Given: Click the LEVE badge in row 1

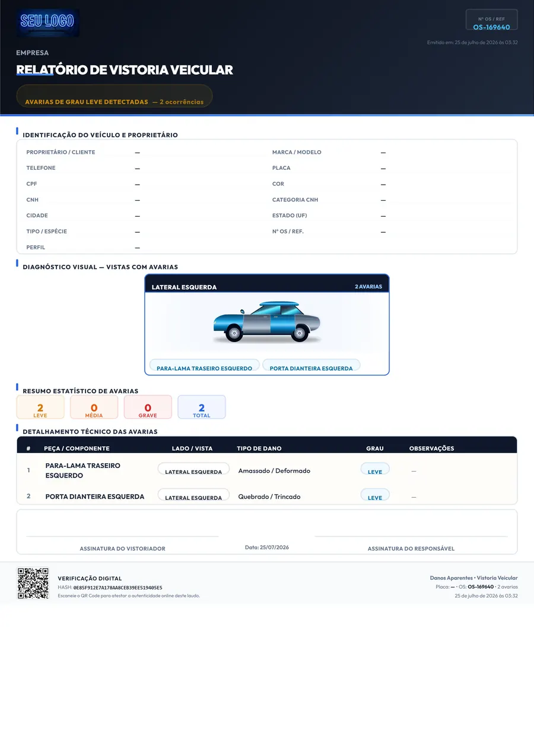Looking at the screenshot, I should click(x=375, y=469).
